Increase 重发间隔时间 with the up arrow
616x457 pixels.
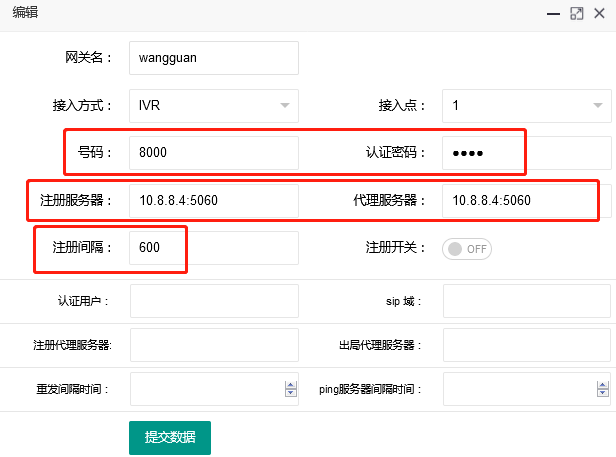(x=291, y=385)
